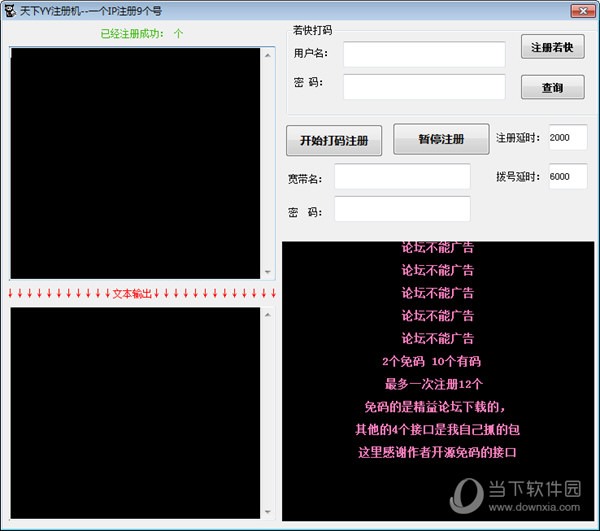Click the 用户名 label

[x=310, y=53]
